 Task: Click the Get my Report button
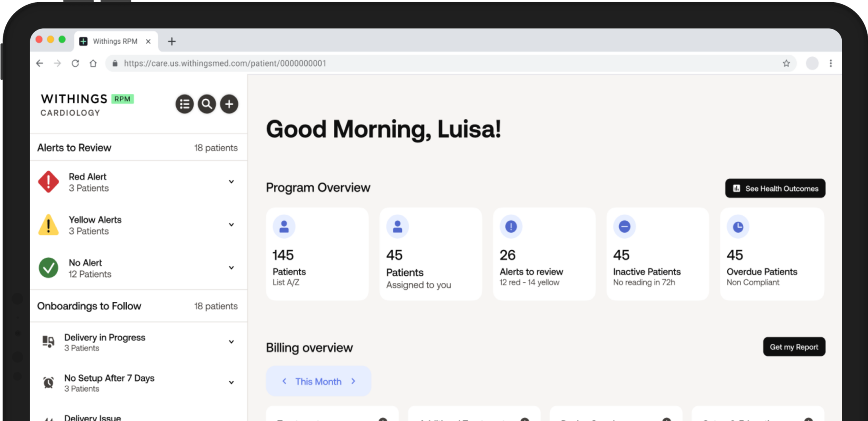794,346
